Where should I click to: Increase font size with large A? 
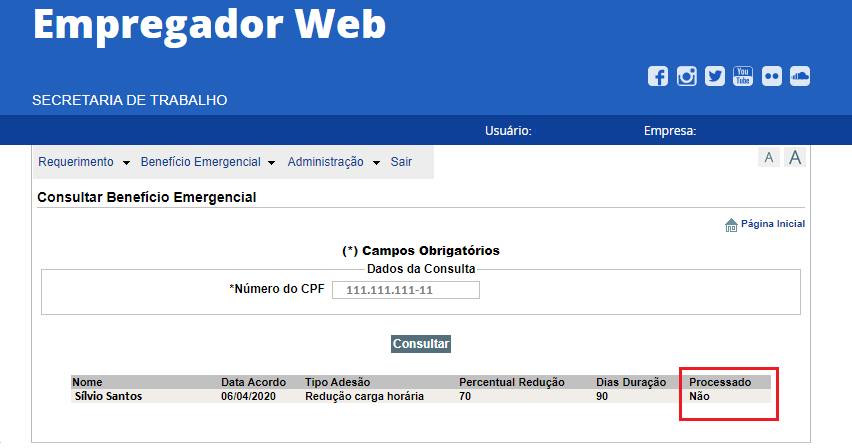[x=795, y=158]
